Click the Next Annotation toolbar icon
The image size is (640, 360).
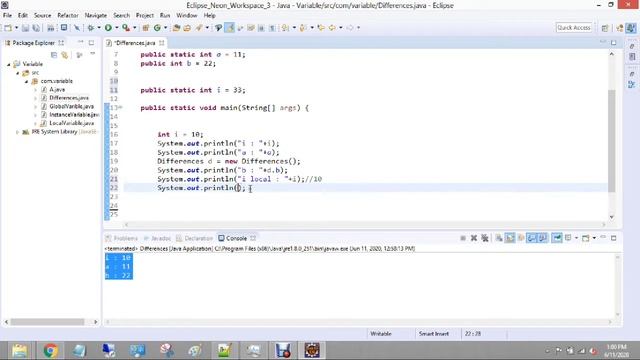[x=285, y=28]
